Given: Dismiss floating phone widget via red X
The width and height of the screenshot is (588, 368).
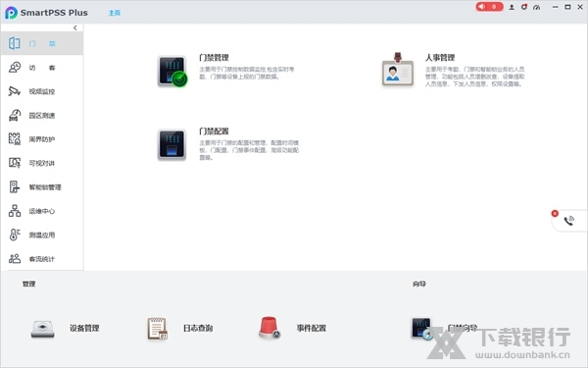Looking at the screenshot, I should coord(555,213).
